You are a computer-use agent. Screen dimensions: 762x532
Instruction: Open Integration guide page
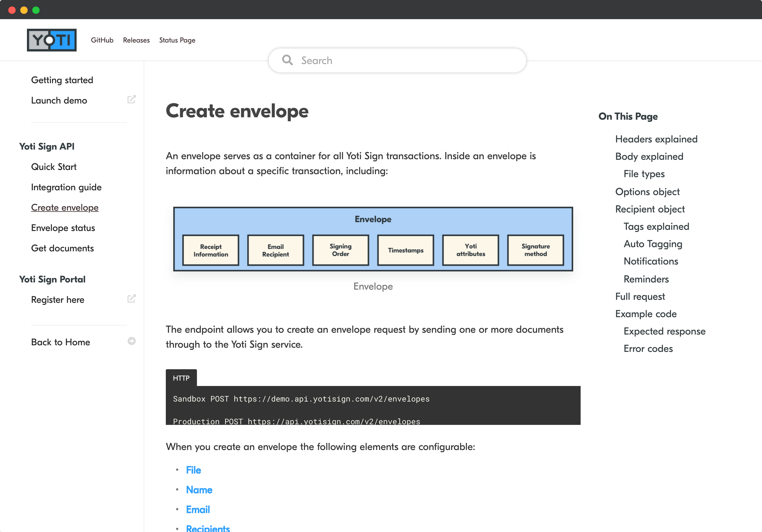(x=66, y=187)
